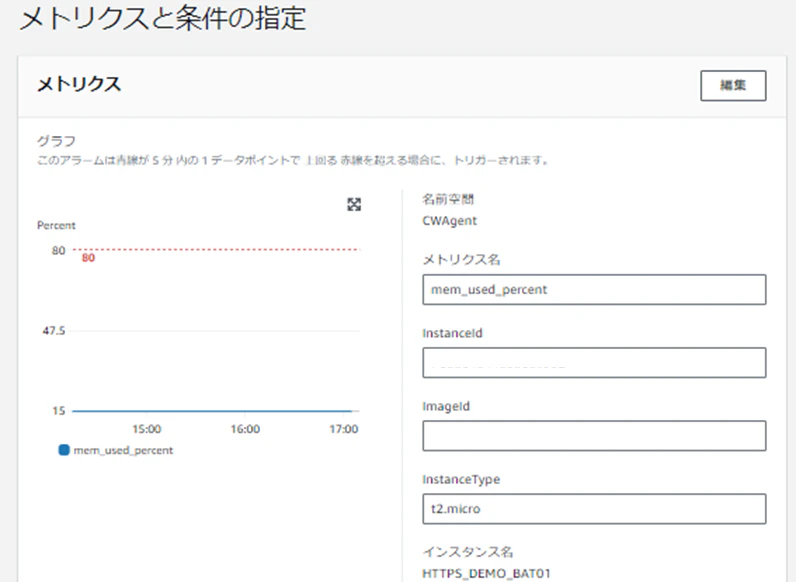
Task: Expand the graph to fullscreen
Action: coord(354,204)
